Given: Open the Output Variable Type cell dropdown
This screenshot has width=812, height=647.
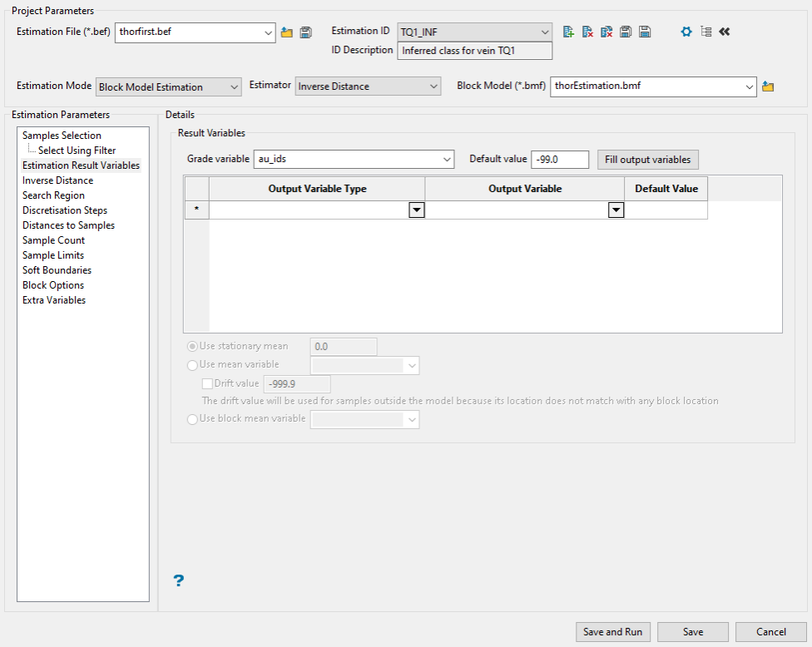Looking at the screenshot, I should tap(417, 210).
